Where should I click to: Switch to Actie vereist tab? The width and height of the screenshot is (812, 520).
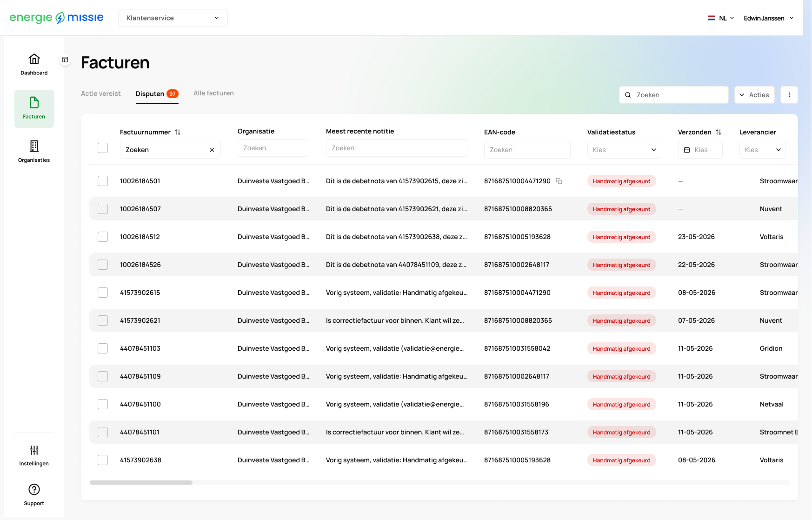(101, 93)
